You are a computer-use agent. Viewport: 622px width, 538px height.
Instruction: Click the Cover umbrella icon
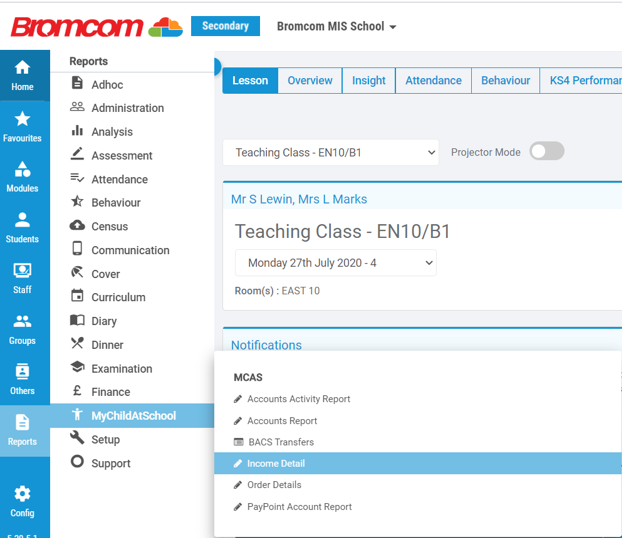[77, 273]
